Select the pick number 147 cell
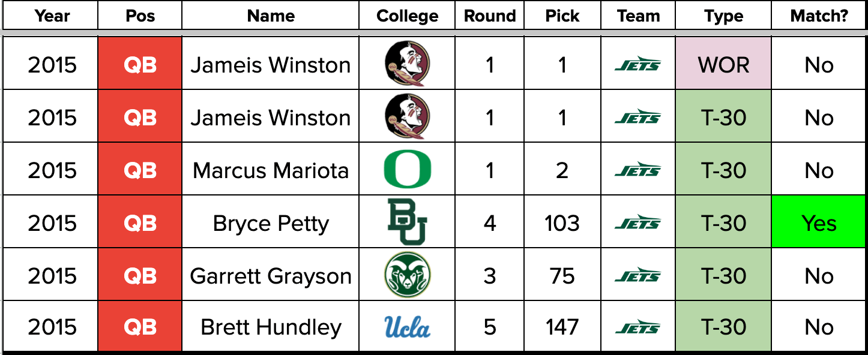The image size is (868, 355). [x=562, y=327]
